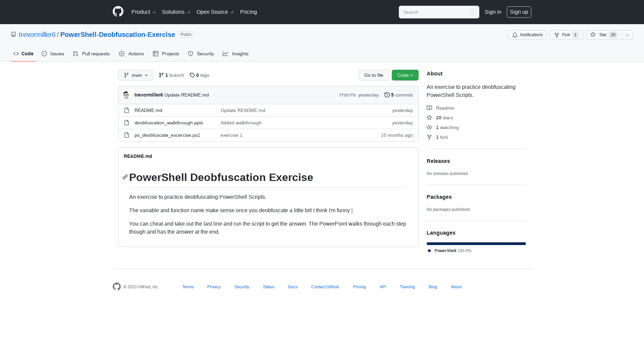Fork the repository

566,35
